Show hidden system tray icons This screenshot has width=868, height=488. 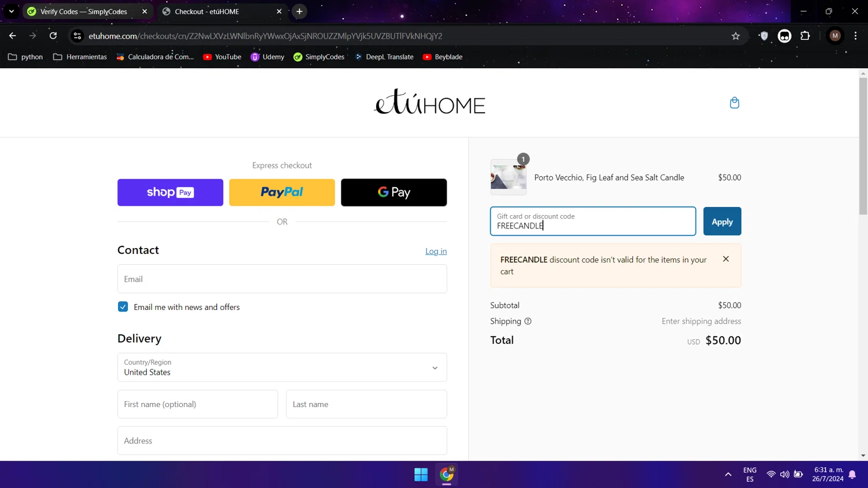pos(728,475)
